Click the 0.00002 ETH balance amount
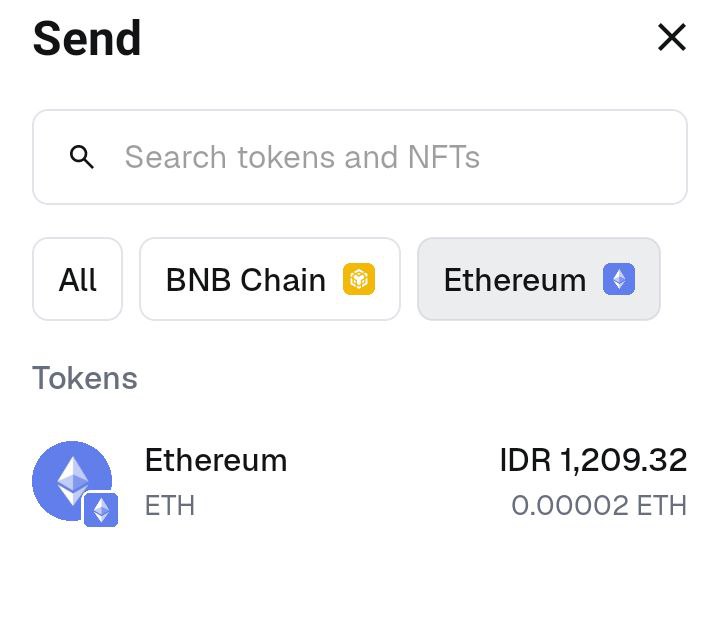The width and height of the screenshot is (719, 627). pos(598,505)
